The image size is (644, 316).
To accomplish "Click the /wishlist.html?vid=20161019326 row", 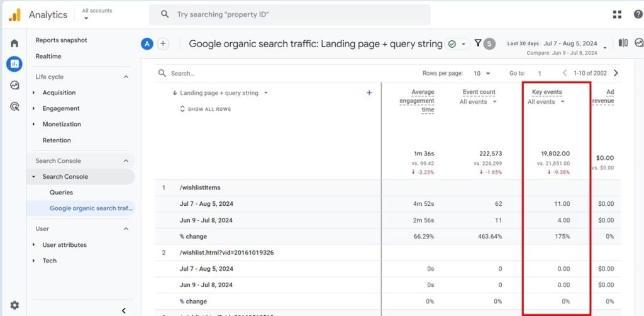I will (x=387, y=252).
